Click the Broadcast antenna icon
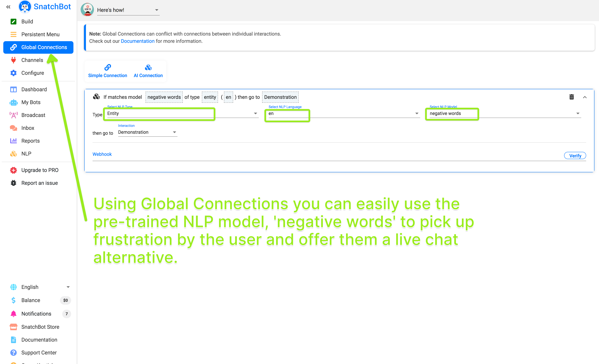Screen dimensions: 599x364 [13, 115]
